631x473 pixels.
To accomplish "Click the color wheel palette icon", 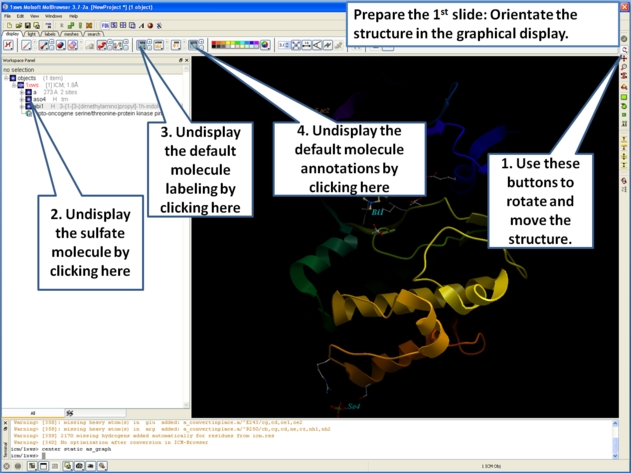I will 265,45.
